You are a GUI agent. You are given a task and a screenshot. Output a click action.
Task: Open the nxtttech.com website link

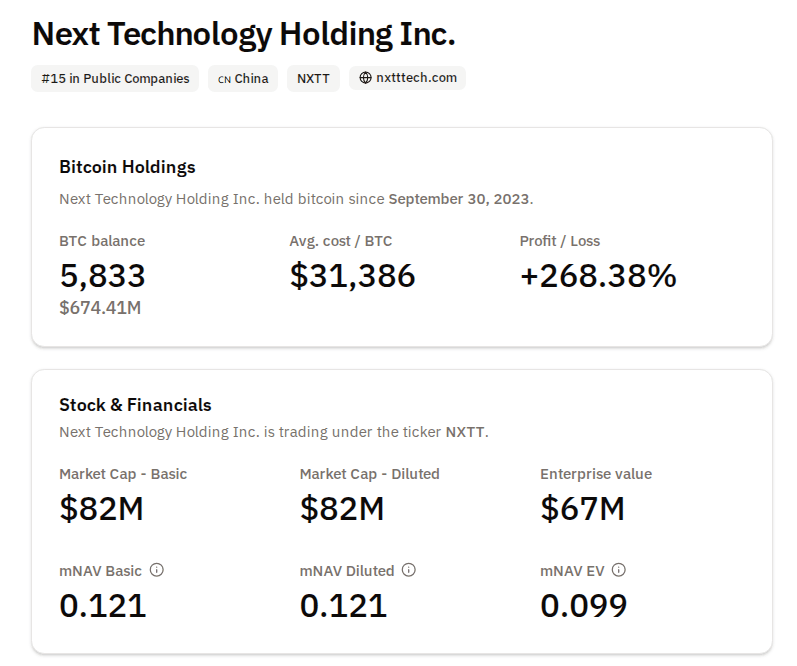click(x=415, y=78)
